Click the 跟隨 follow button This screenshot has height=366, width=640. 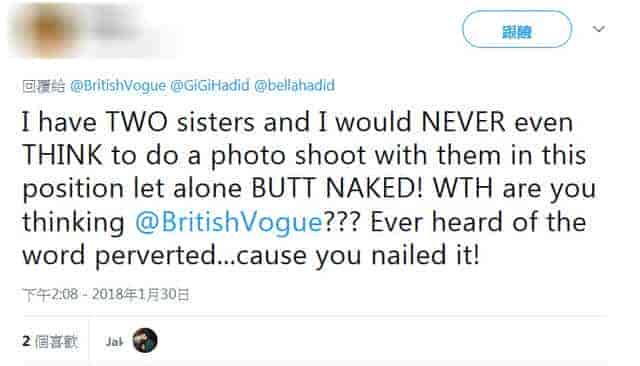tap(517, 29)
